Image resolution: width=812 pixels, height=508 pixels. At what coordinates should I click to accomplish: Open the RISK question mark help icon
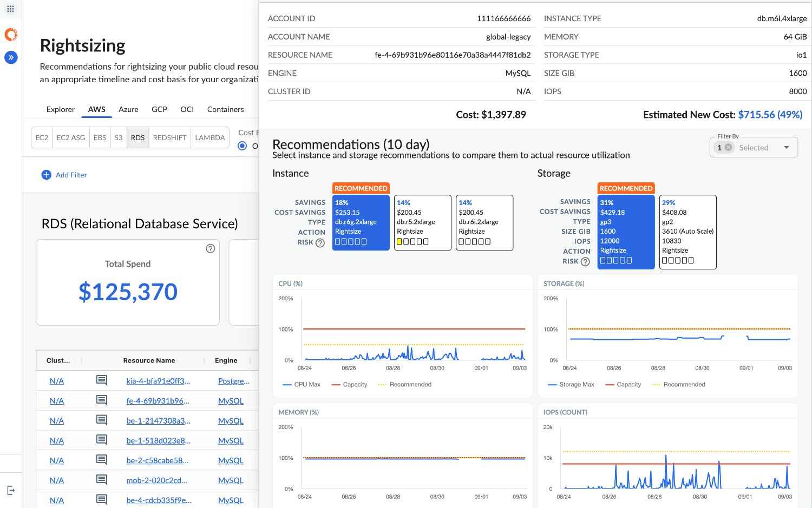point(319,243)
